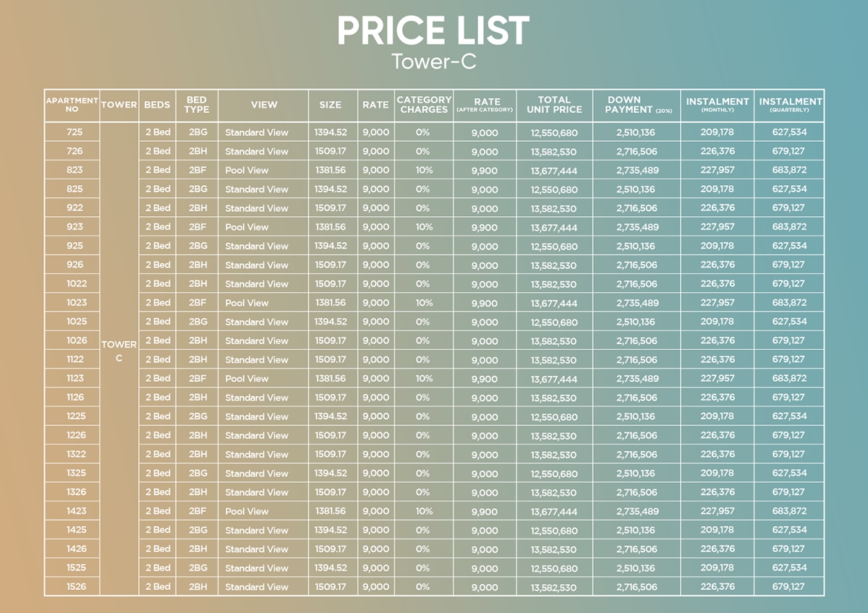Click the DOWN PAYMENT (20%) column header
This screenshot has height=613, width=868.
[637, 105]
